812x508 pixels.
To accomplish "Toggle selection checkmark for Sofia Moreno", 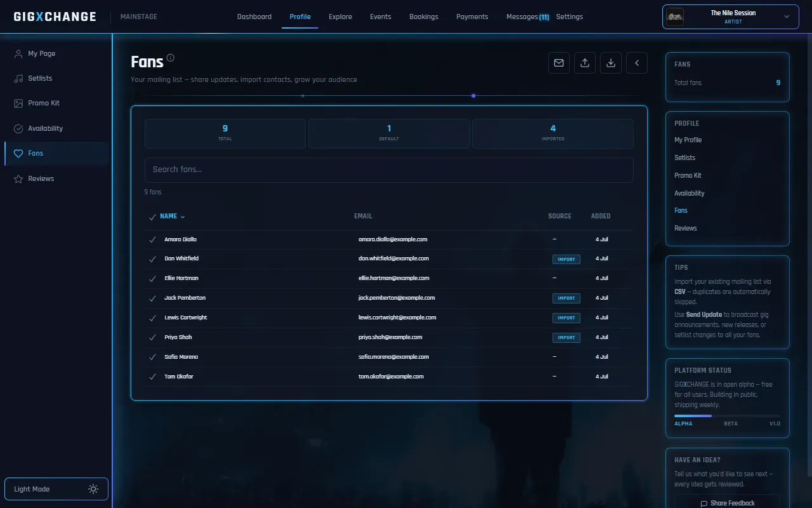I will [x=152, y=358].
